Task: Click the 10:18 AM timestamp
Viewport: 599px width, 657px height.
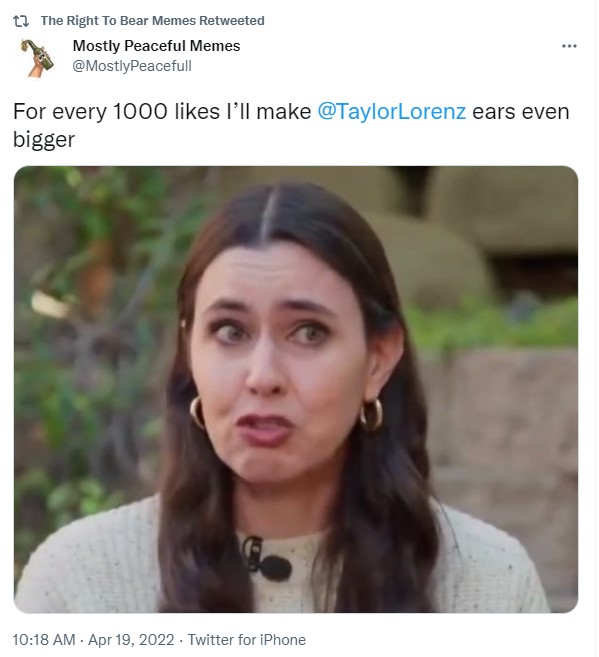Action: (x=44, y=640)
